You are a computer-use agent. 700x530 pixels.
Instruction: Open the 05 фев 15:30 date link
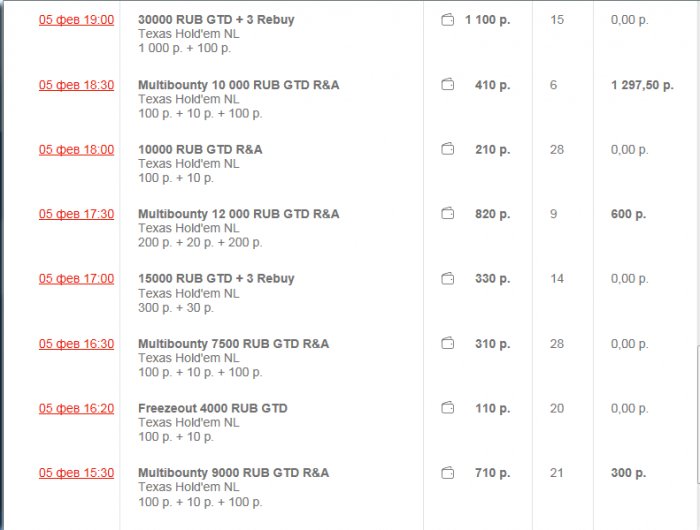point(76,473)
